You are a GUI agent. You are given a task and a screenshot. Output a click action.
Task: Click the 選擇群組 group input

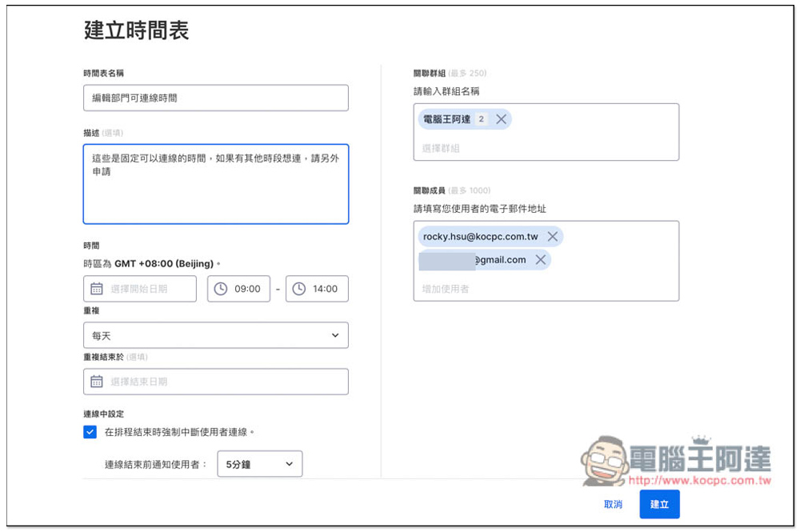[x=544, y=148]
